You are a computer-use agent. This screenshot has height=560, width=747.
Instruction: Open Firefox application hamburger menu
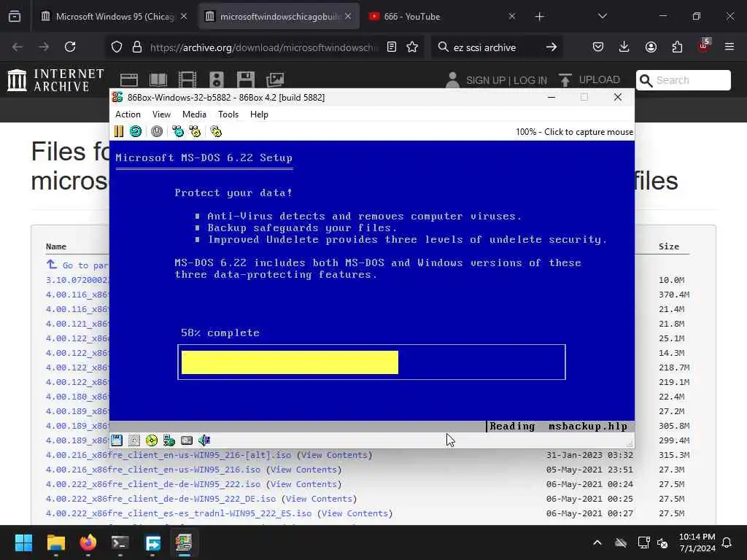click(729, 47)
